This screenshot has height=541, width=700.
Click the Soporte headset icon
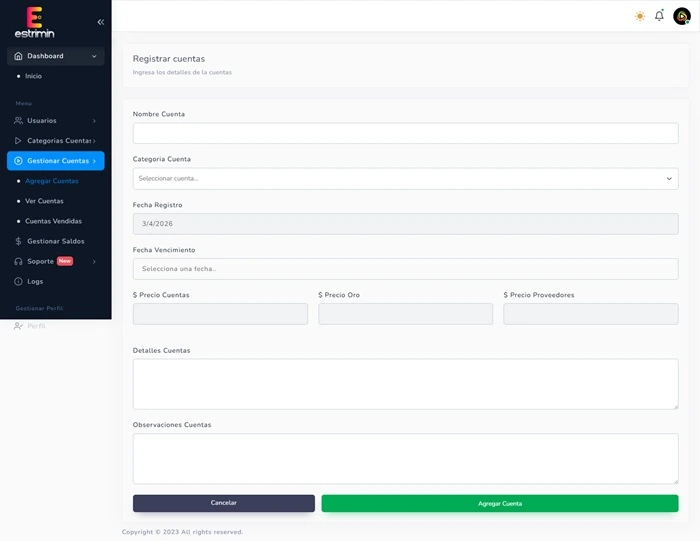point(18,261)
